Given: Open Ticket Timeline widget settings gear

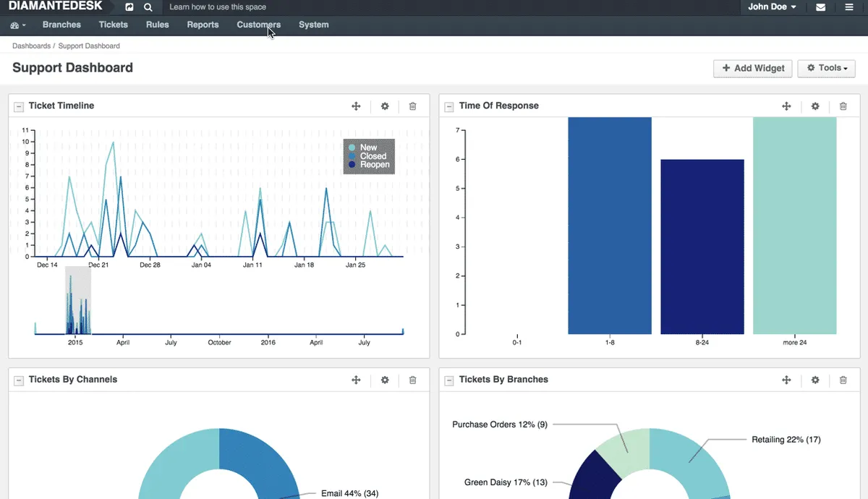Looking at the screenshot, I should click(385, 106).
